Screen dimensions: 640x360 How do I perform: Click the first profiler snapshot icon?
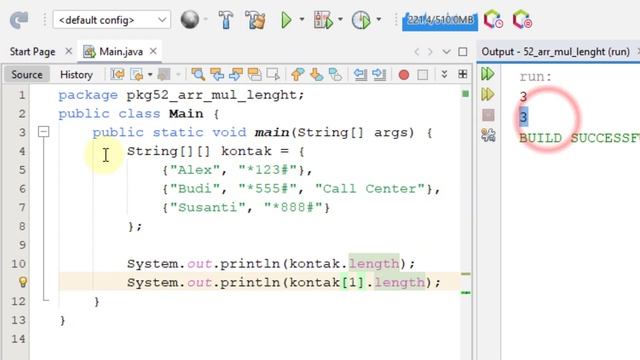coord(493,20)
